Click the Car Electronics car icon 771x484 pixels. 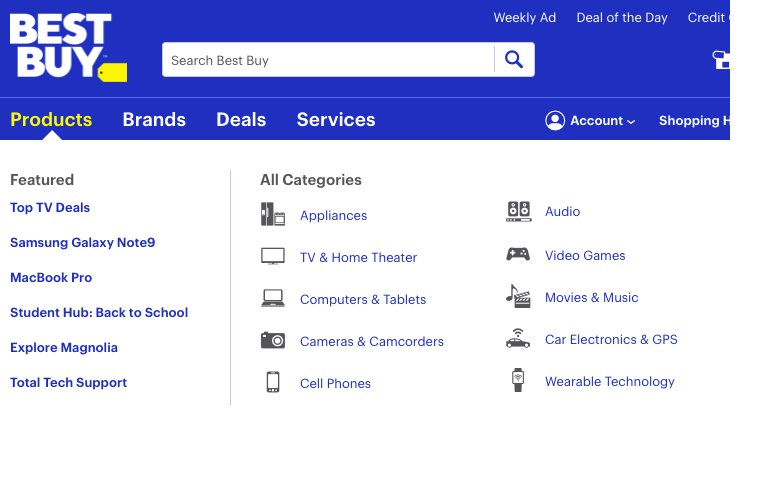coord(518,338)
